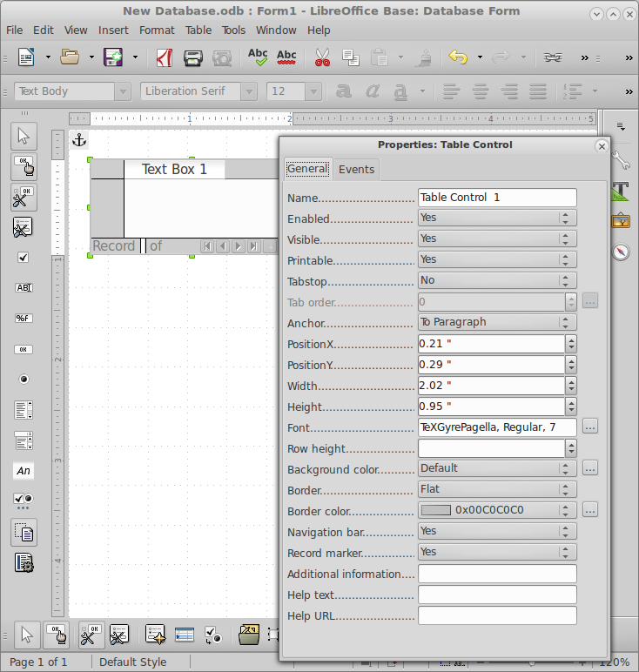Click the AutoSpellcheck icon
Screen dimensions: 639x672
286,57
